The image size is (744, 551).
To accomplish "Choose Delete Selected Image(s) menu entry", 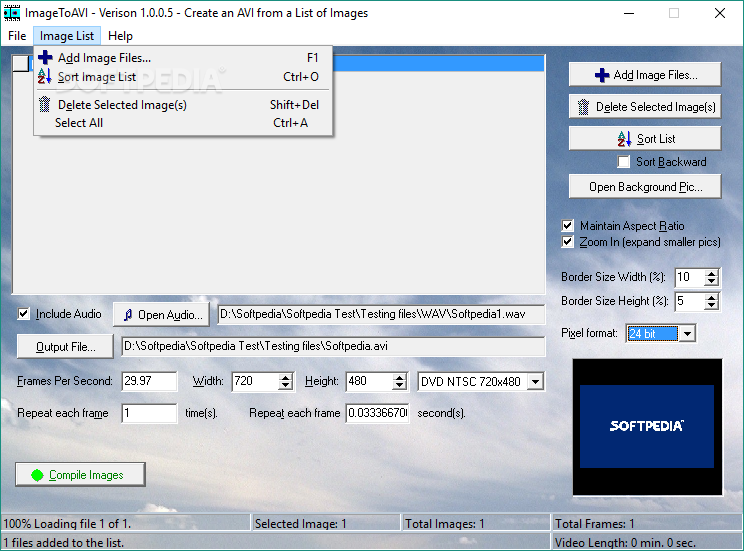I will click(x=183, y=104).
